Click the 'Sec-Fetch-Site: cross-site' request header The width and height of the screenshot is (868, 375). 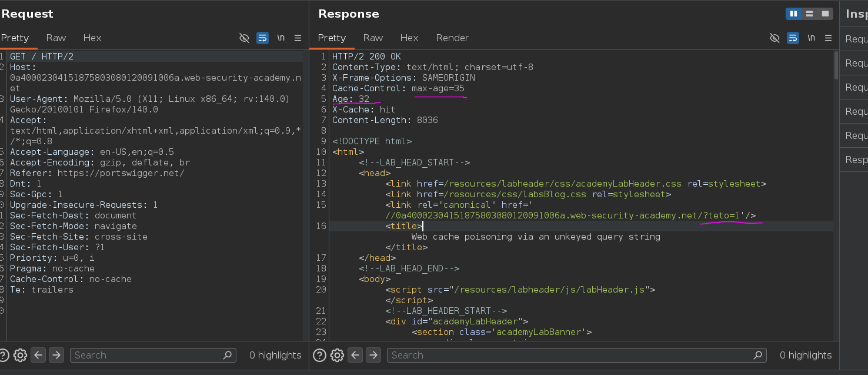click(x=79, y=237)
